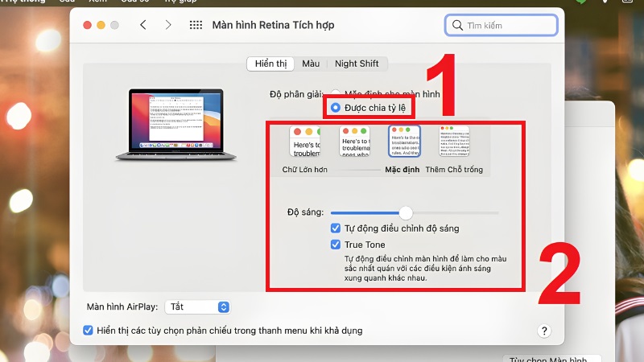Image resolution: width=644 pixels, height=362 pixels.
Task: Click the Tùy chọn Màn hình button behind
Action: click(x=551, y=359)
